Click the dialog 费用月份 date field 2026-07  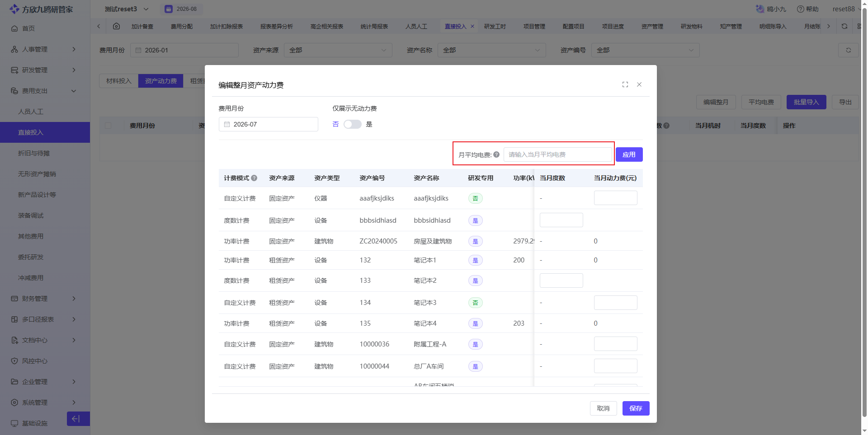point(269,124)
